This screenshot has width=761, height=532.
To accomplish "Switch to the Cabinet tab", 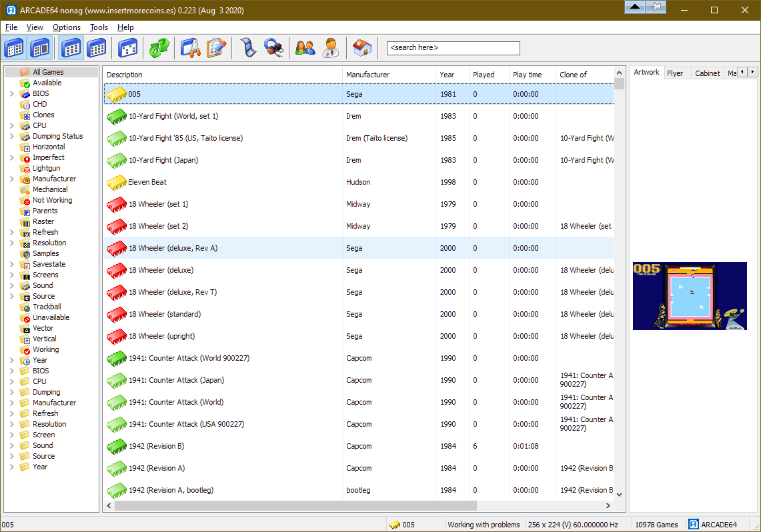I will coord(707,73).
